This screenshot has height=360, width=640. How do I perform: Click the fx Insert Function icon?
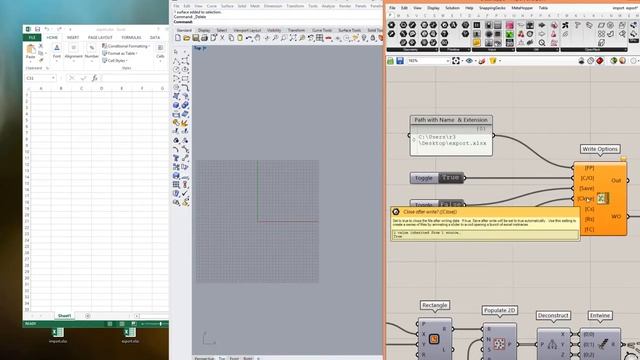94,78
